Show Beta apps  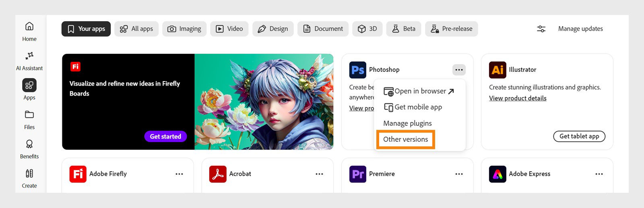click(x=404, y=29)
